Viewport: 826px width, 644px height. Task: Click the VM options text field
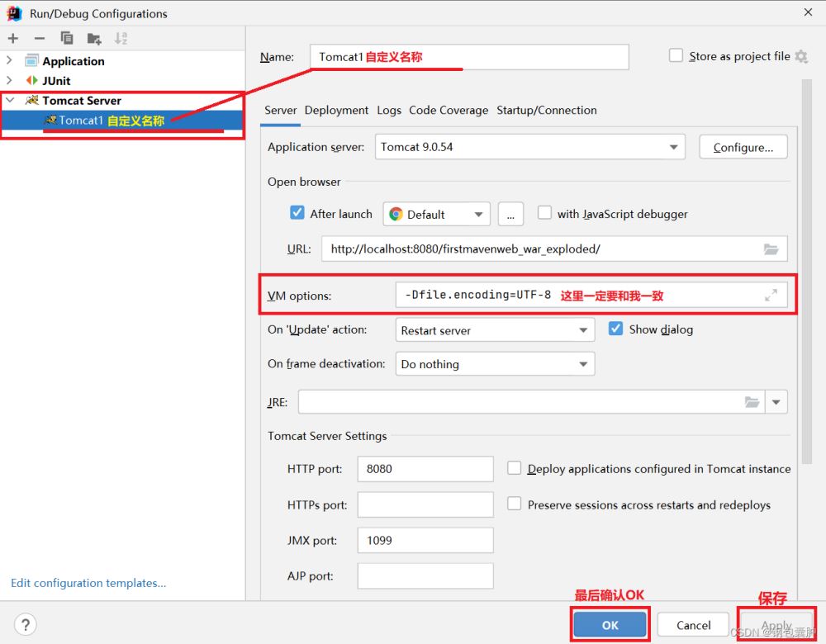pyautogui.click(x=591, y=295)
